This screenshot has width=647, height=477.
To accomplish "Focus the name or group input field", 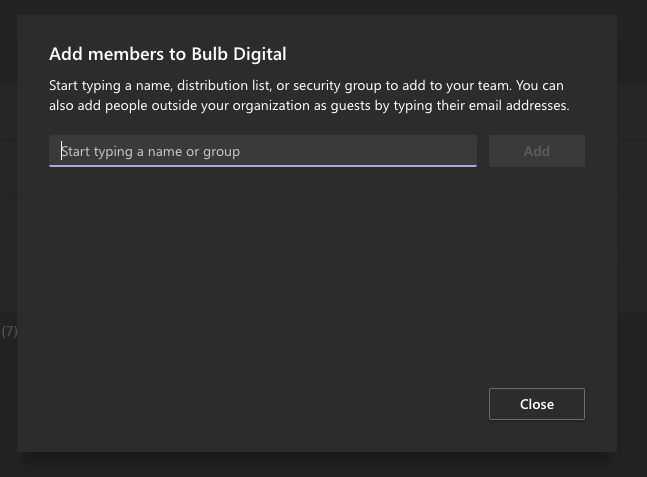I will pos(263,151).
